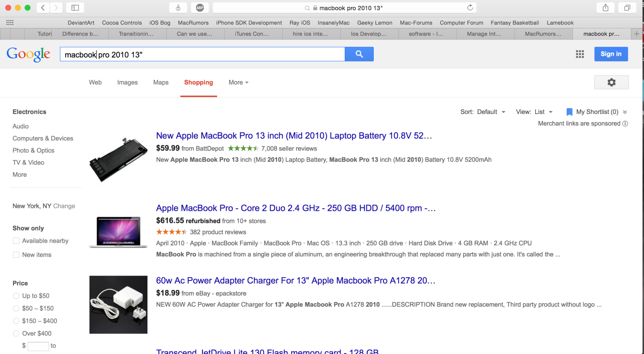Select Up to $50 price range
The image size is (644, 354).
[x=16, y=296]
